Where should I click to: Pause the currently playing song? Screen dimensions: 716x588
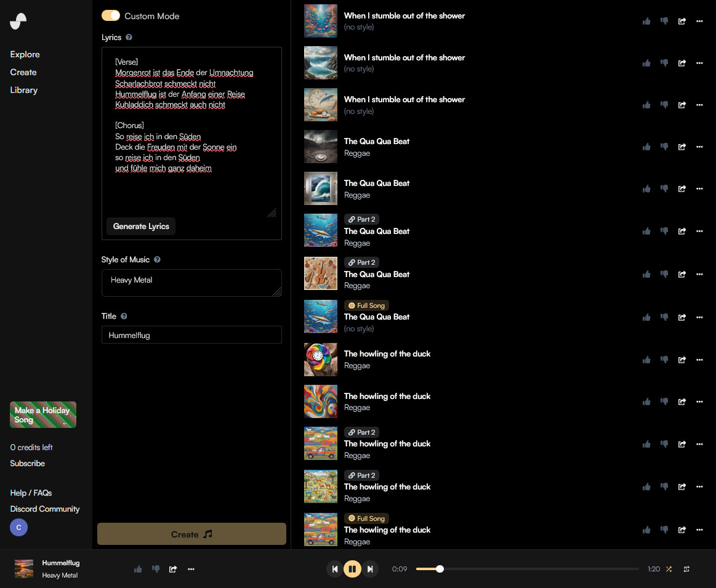click(x=352, y=569)
